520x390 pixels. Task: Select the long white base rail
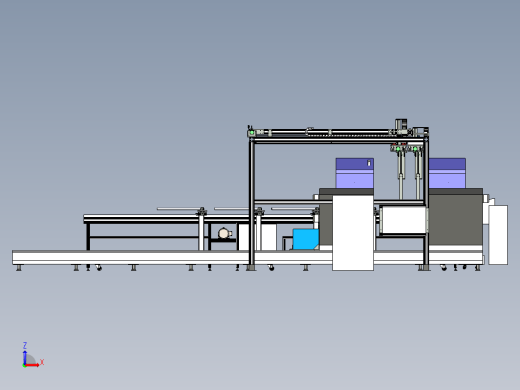tap(167, 258)
